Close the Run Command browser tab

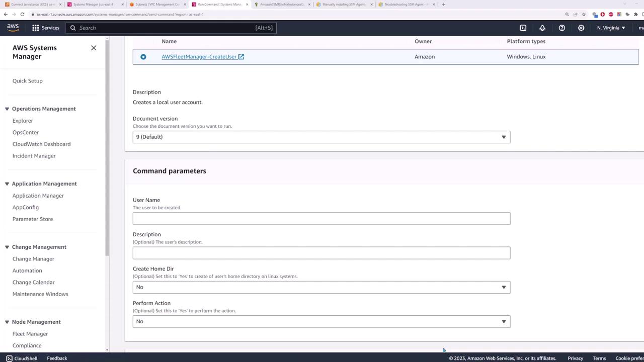coord(247,5)
